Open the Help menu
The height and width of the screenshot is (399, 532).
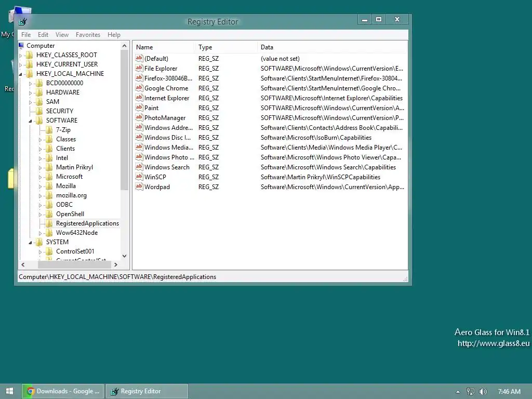114,35
